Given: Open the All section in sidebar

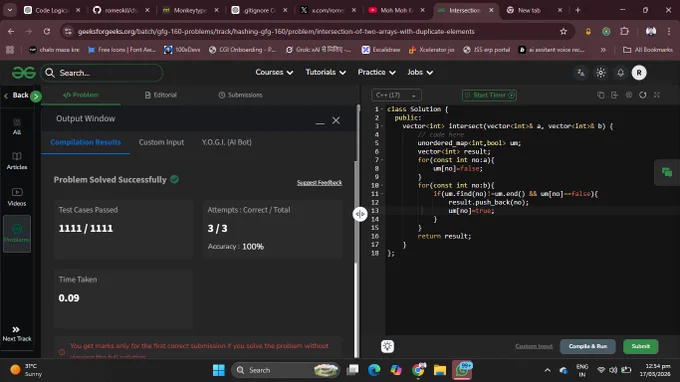Looking at the screenshot, I should [x=17, y=127].
